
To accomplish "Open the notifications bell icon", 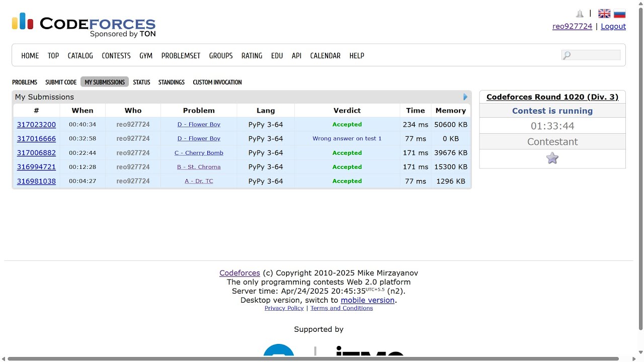I will point(580,14).
